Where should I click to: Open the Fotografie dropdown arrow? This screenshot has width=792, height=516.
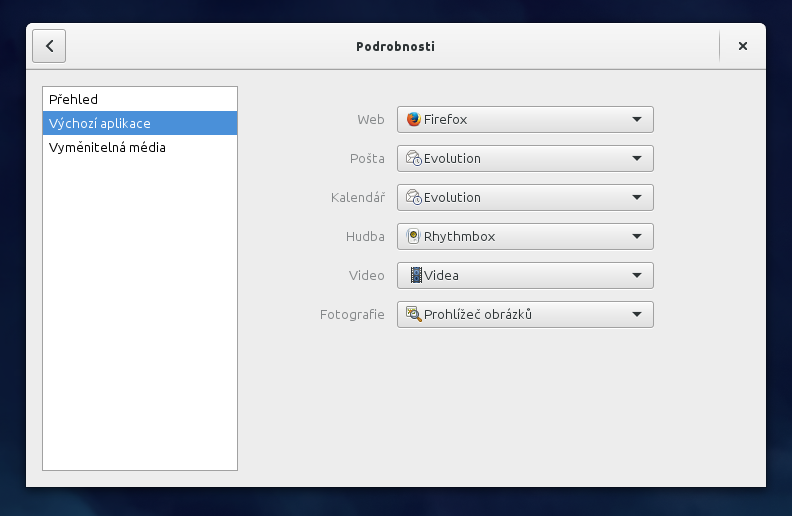click(637, 315)
